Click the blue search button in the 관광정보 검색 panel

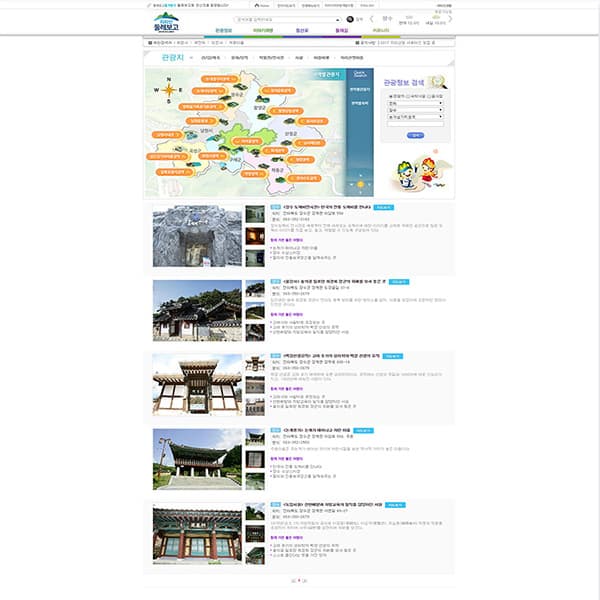click(x=415, y=135)
